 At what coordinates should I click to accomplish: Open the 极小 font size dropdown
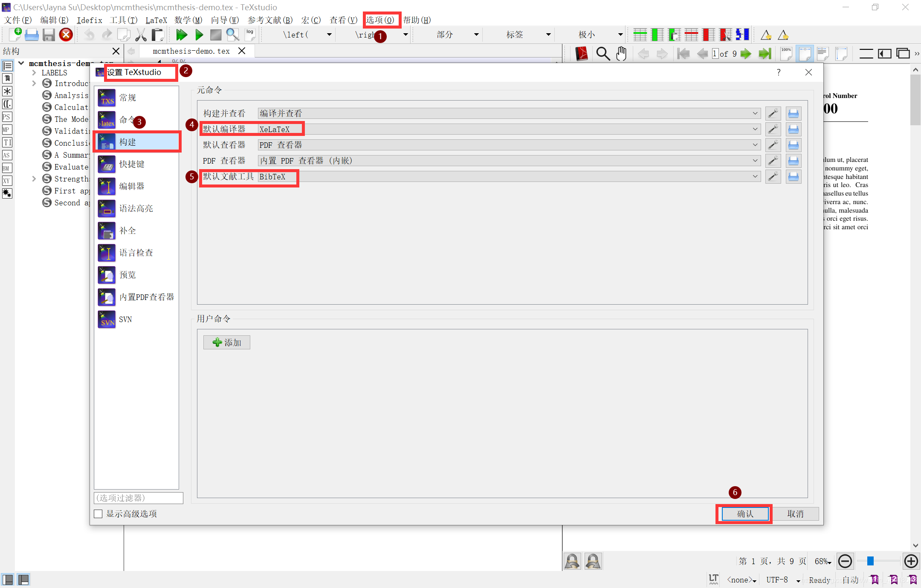tap(620, 35)
